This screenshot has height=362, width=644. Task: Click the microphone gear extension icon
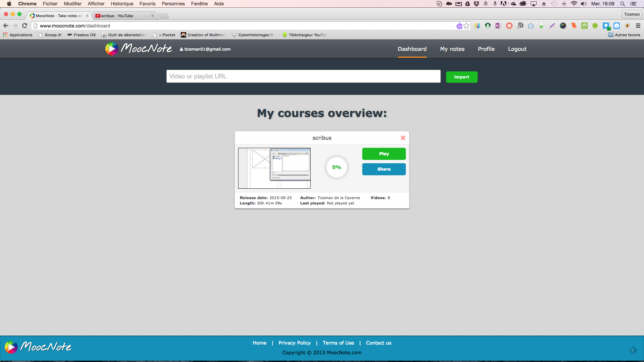[x=627, y=26]
